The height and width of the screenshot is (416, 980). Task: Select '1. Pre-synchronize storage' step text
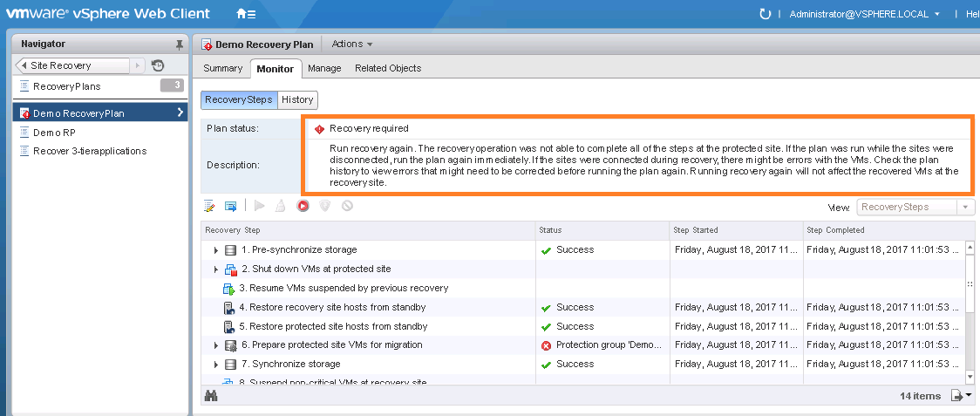click(x=299, y=249)
